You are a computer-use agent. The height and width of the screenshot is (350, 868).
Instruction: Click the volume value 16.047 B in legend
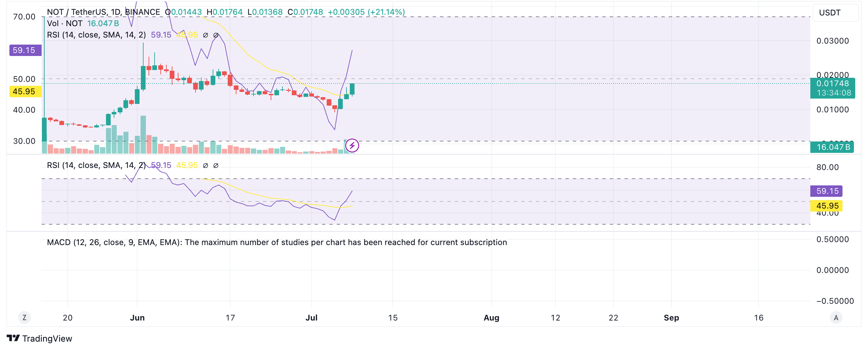[x=103, y=23]
